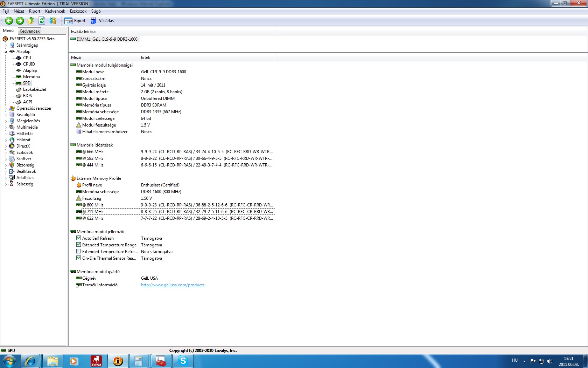This screenshot has height=368, width=588.
Task: Click the Eszköz leírása column header
Action: coord(172,32)
